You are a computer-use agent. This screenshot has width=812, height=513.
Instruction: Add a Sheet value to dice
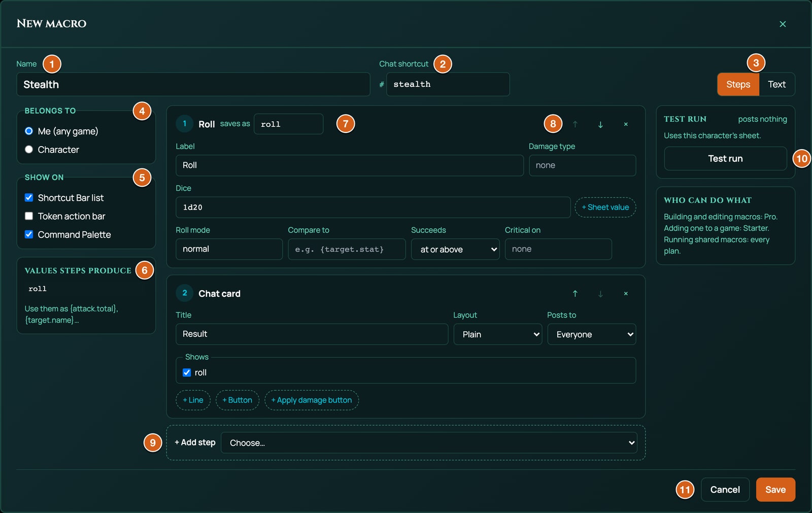pos(605,207)
